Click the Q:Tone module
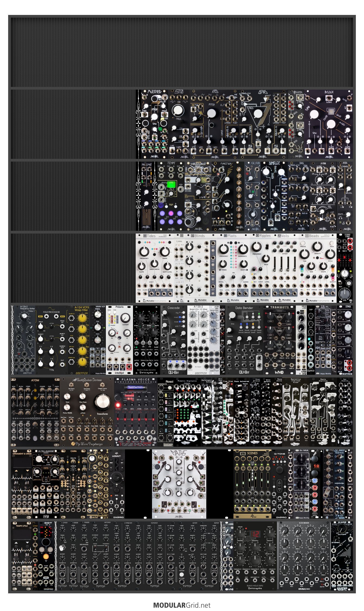Viewport: 364px width, 611px height. (x=280, y=484)
